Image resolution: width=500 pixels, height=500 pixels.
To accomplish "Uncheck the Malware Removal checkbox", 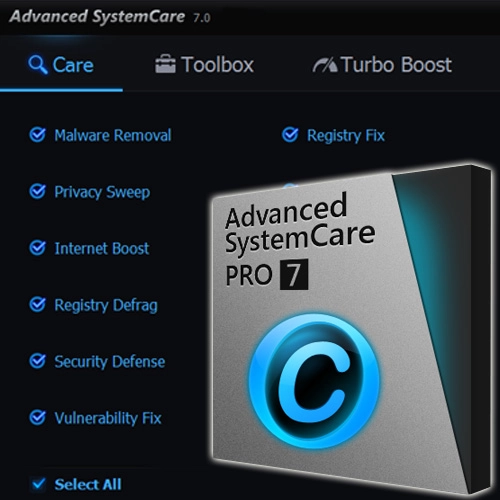I will click(x=37, y=135).
